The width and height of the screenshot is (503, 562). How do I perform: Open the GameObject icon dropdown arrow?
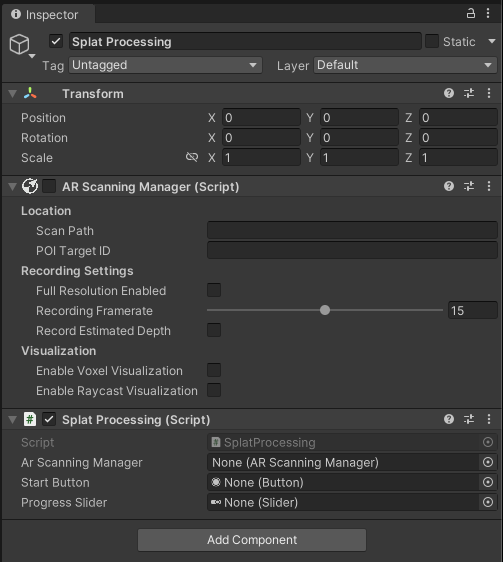coord(32,56)
